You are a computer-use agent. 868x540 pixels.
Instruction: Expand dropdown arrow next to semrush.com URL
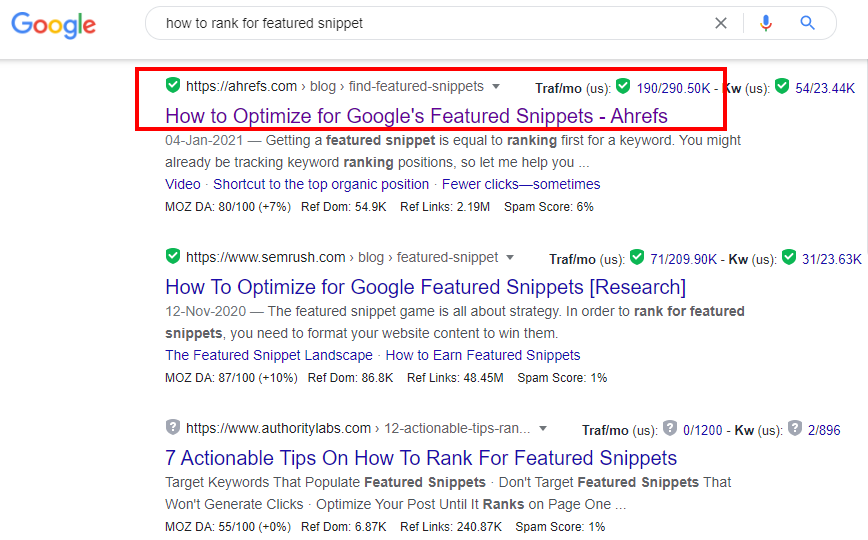510,258
